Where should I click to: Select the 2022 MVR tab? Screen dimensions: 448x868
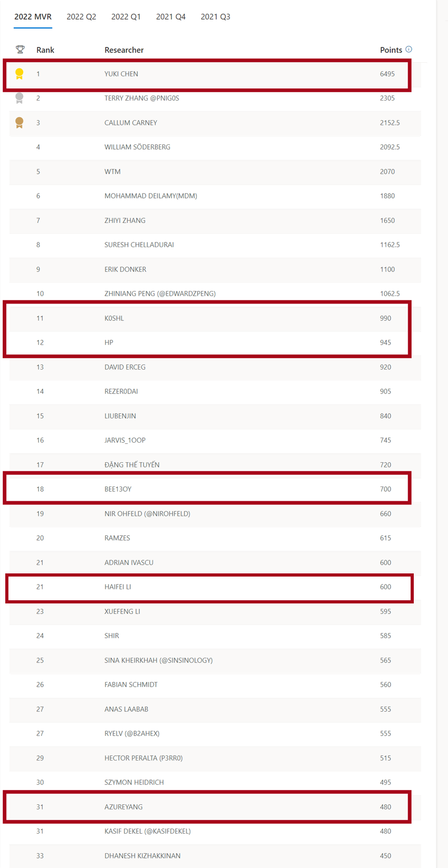[x=33, y=17]
